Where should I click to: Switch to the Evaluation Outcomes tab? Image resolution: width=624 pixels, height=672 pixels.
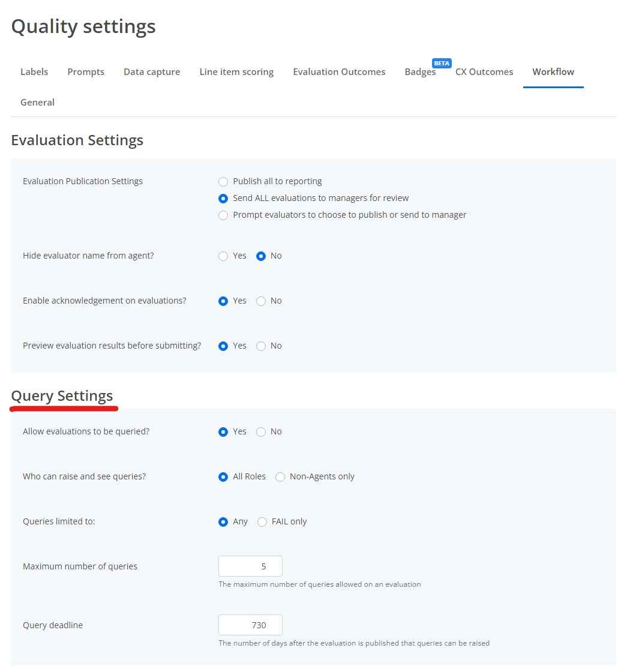point(339,71)
